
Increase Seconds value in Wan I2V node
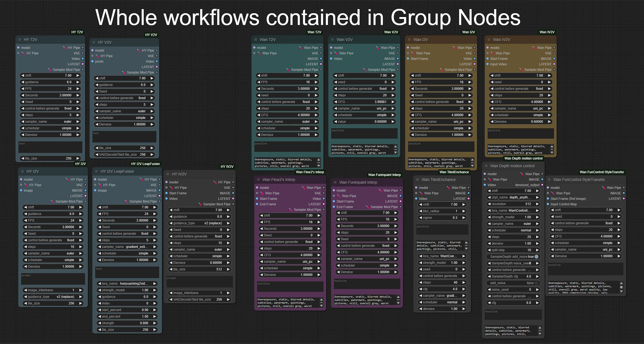click(x=470, y=89)
